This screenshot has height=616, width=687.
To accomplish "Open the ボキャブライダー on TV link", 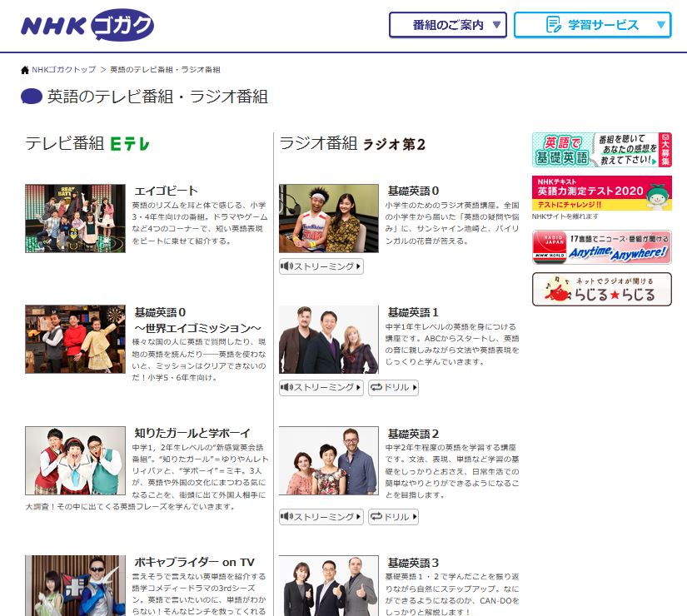I will (194, 562).
